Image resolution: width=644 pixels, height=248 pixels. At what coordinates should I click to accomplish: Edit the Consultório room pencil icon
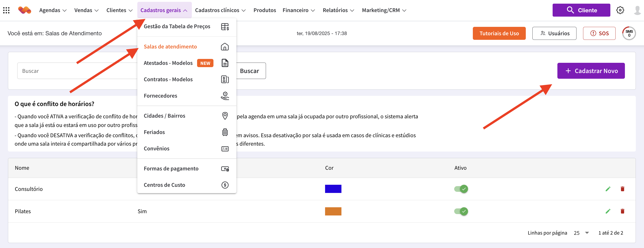608,189
